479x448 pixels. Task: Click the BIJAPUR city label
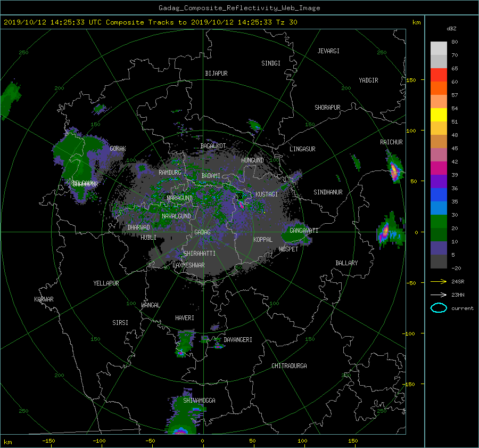click(x=216, y=74)
